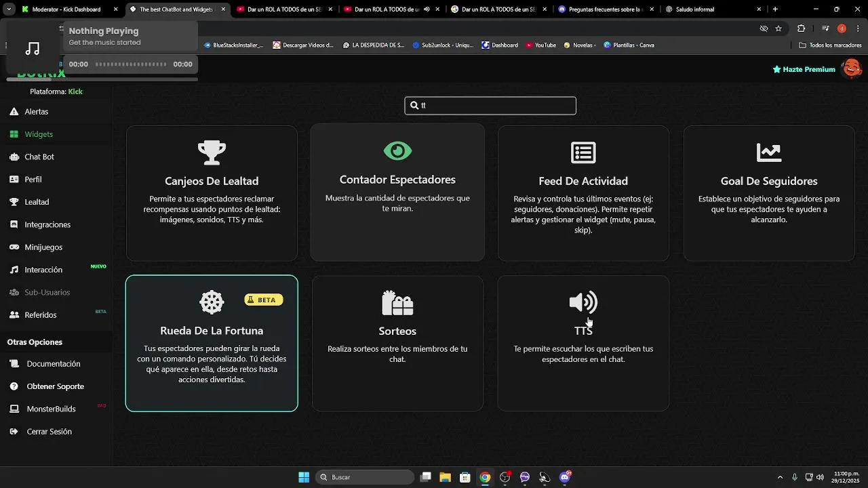
Task: Toggle the crossed-eye icon in address bar
Action: (x=764, y=28)
